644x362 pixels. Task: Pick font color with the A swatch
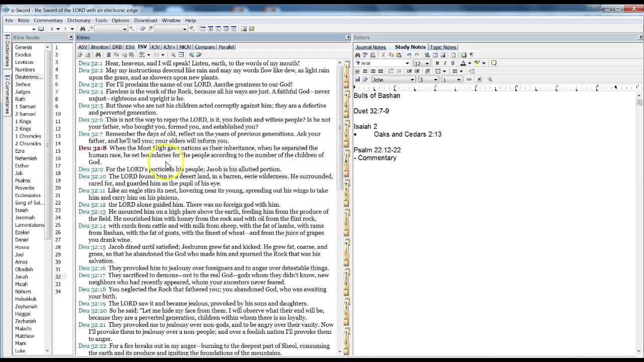coord(463,63)
